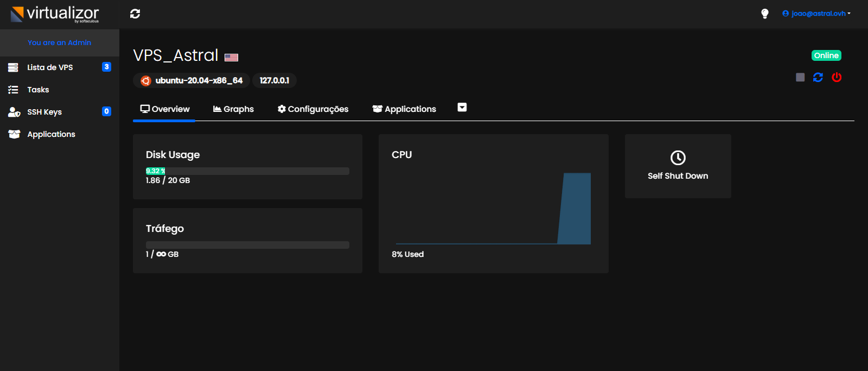Click the Disk Usage progress bar

[247, 171]
